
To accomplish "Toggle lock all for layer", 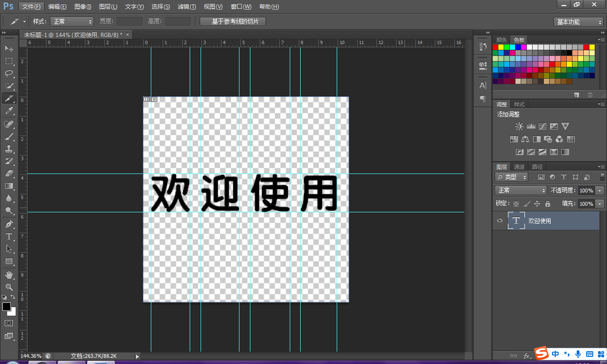I will 548,204.
